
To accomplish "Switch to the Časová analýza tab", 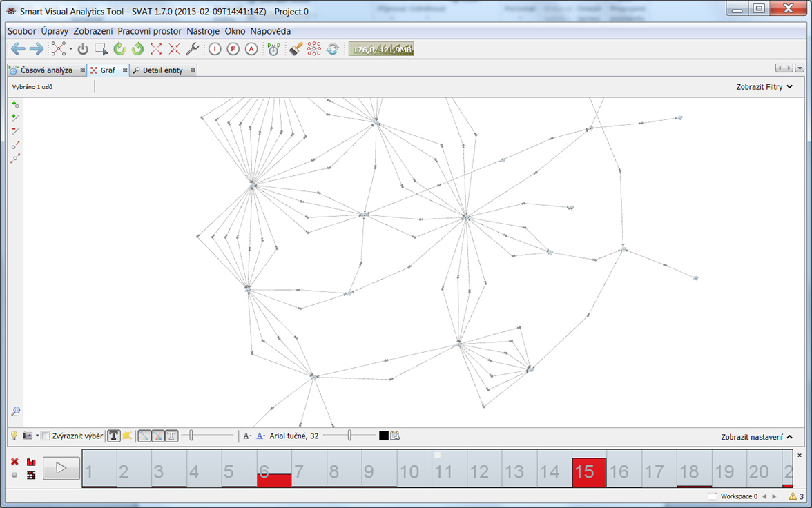I will click(x=41, y=70).
